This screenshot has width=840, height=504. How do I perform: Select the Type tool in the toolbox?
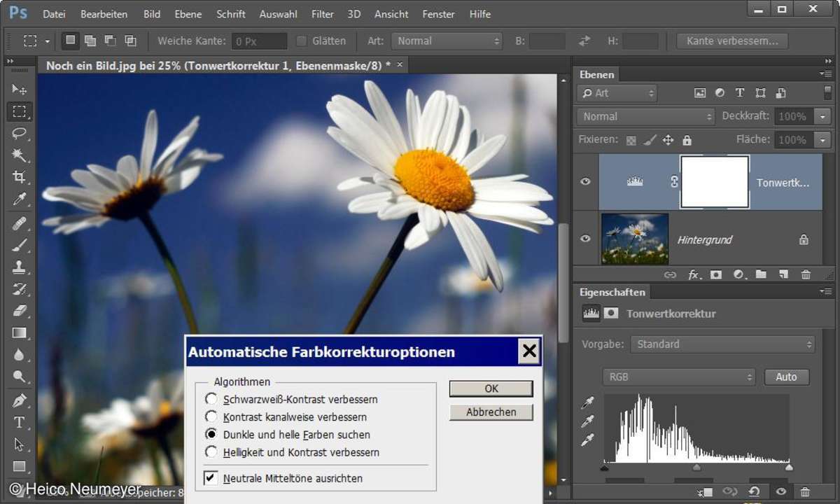click(x=19, y=422)
